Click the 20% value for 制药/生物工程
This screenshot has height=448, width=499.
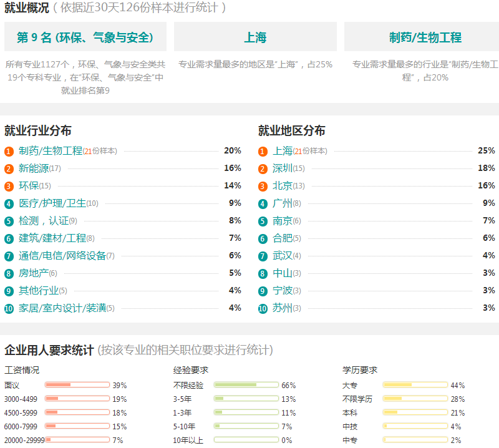pyautogui.click(x=233, y=150)
